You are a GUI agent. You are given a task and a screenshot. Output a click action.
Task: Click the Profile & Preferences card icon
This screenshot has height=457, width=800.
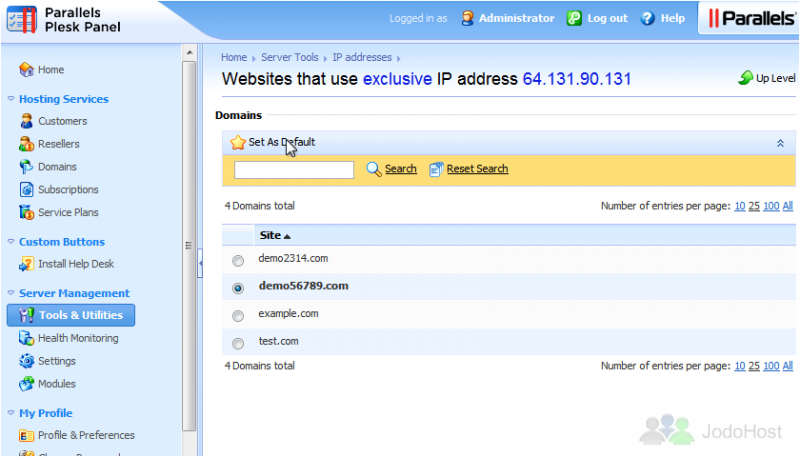click(27, 435)
